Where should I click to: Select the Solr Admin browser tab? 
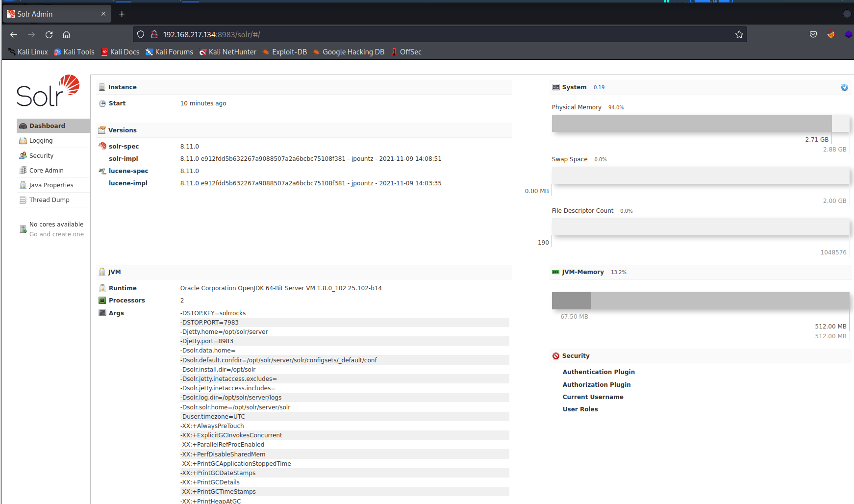coord(57,14)
